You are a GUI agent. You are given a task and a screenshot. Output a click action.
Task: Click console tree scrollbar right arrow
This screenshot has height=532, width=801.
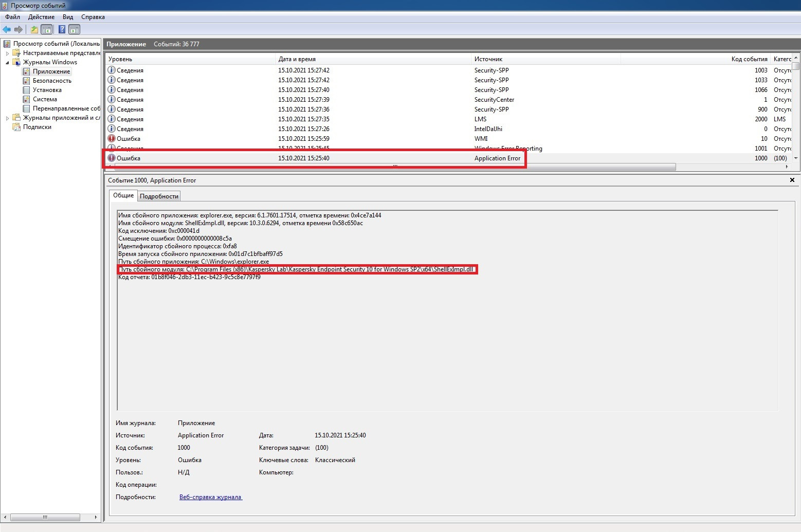click(x=96, y=517)
